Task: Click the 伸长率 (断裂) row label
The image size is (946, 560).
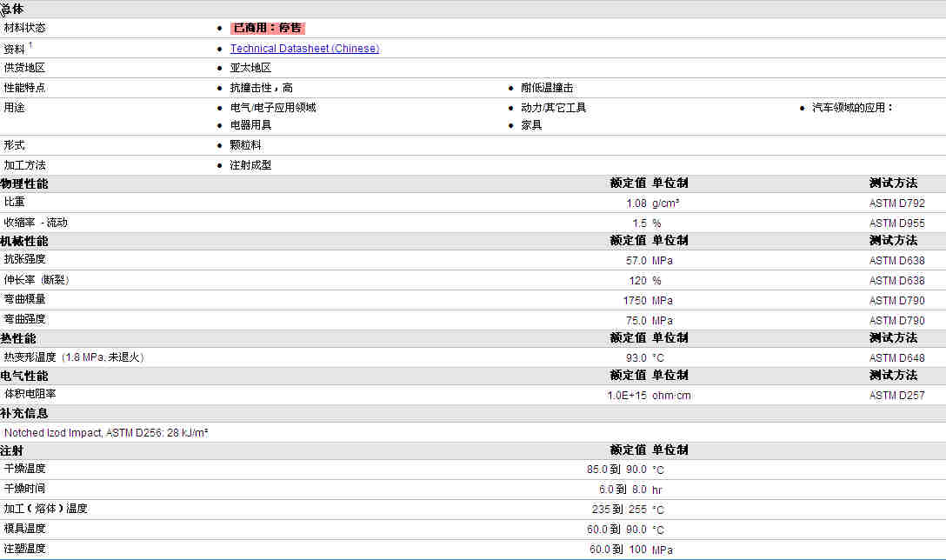Action: (37, 280)
